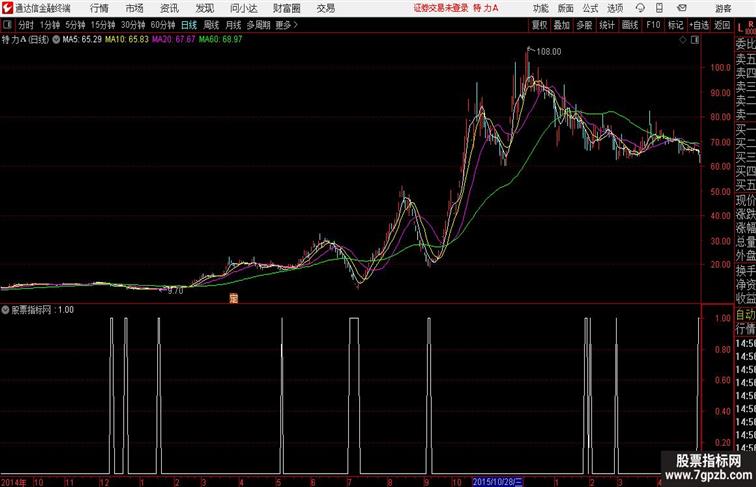Click the MA60: 68.97 value
The image size is (756, 487).
click(220, 40)
